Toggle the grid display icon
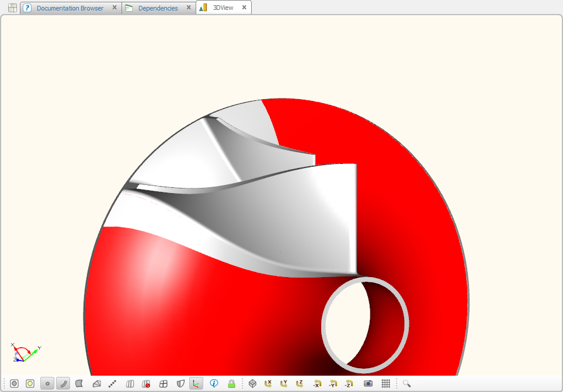 click(x=385, y=383)
